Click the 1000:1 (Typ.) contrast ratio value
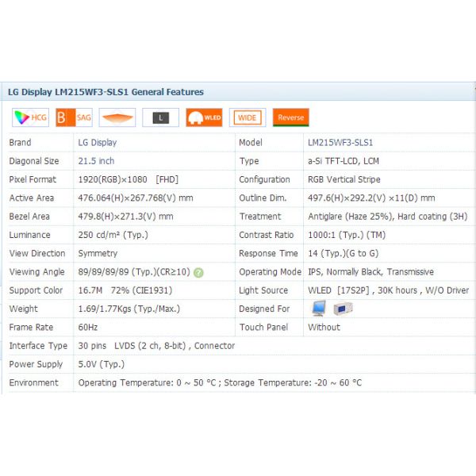476x476 pixels. (x=347, y=236)
